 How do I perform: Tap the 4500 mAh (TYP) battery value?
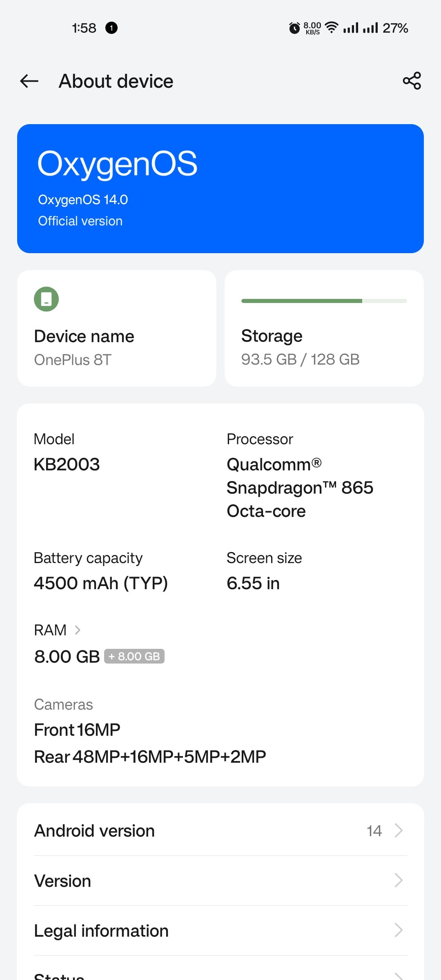point(101,583)
